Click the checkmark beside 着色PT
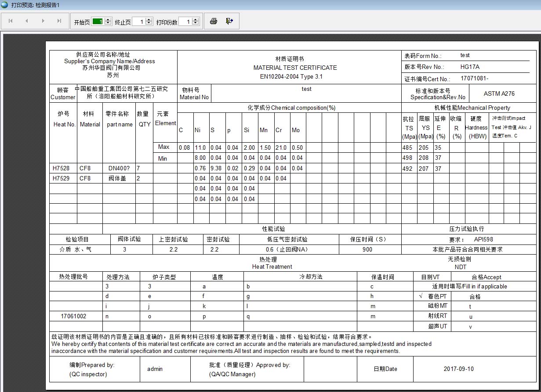 tap(421, 296)
